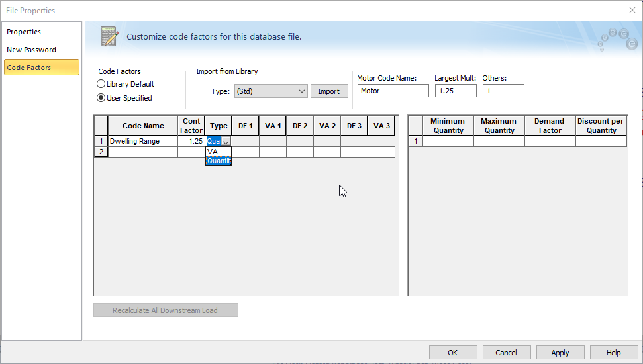Switch to New Password page
Viewport: 643px width, 364px height.
(31, 50)
